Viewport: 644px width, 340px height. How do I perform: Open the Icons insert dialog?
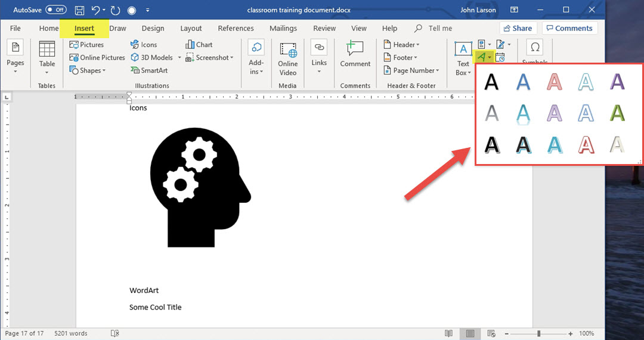144,45
